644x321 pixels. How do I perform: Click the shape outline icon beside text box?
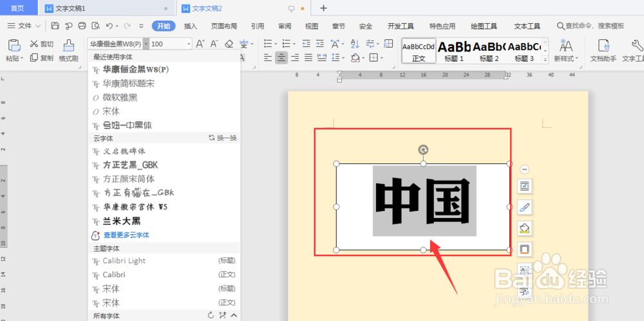coord(524,249)
